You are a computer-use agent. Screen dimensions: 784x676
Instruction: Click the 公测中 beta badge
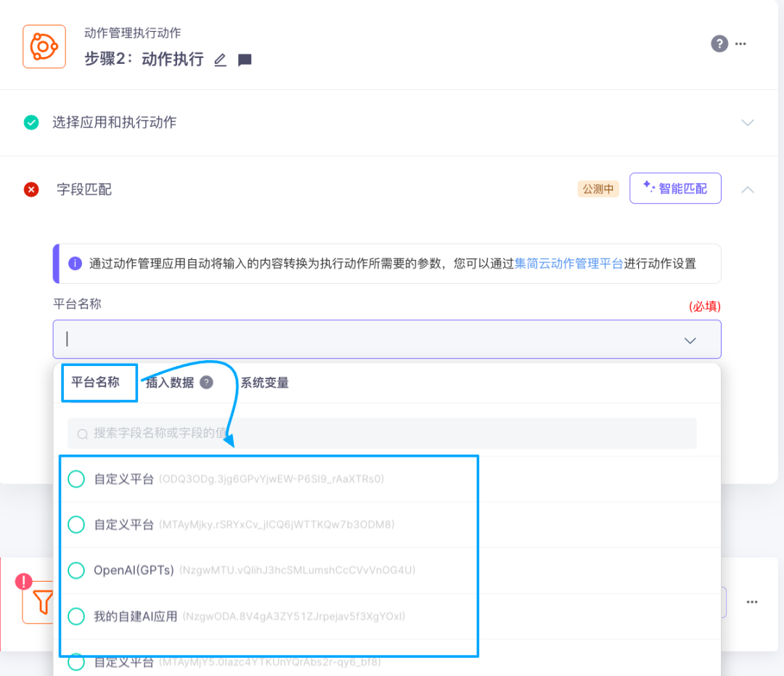598,189
